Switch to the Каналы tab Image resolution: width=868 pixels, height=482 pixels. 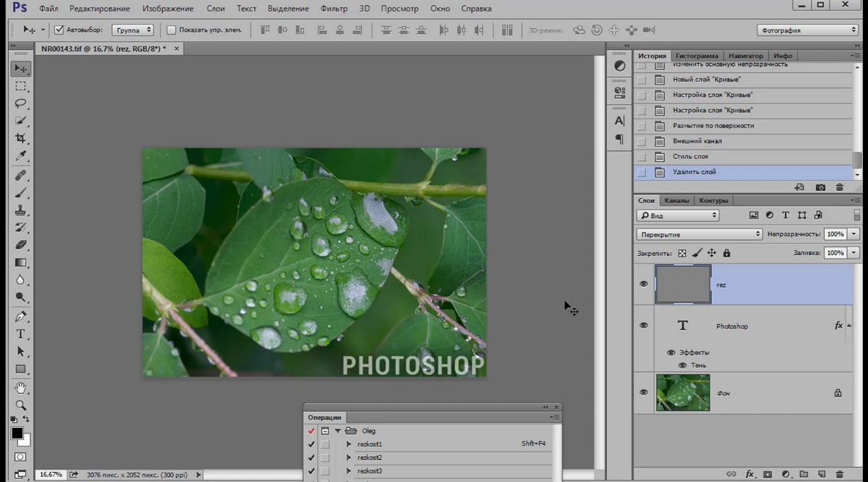[676, 200]
